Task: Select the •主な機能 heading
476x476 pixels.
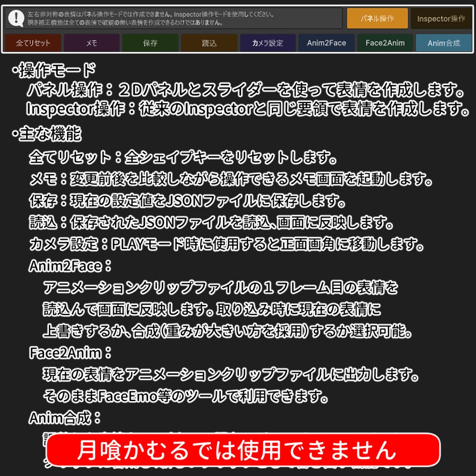Action: click(46, 133)
